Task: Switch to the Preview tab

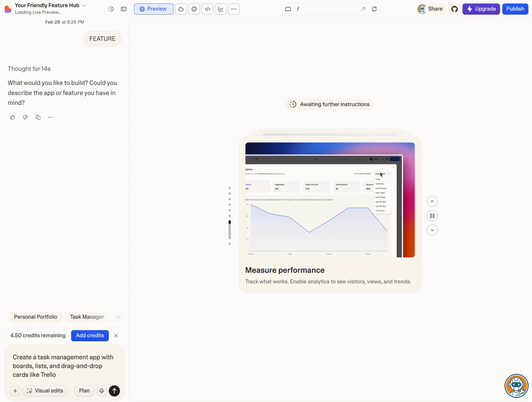Action: 154,9
